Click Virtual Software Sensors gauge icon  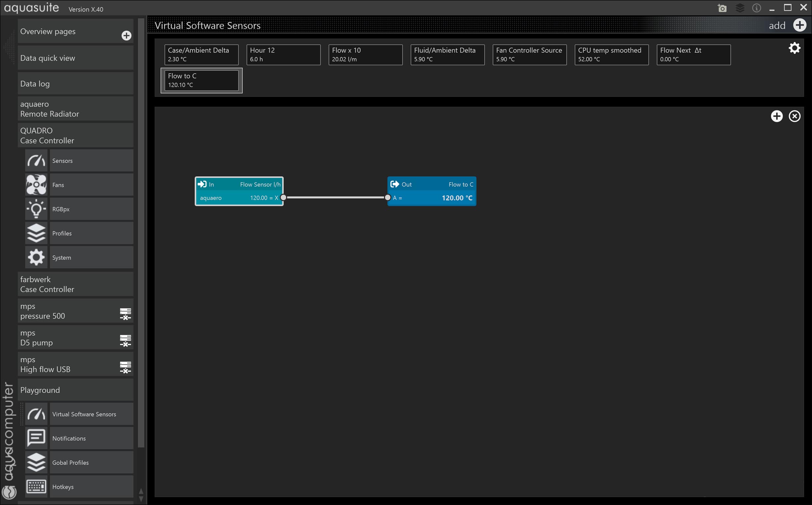[x=36, y=414]
